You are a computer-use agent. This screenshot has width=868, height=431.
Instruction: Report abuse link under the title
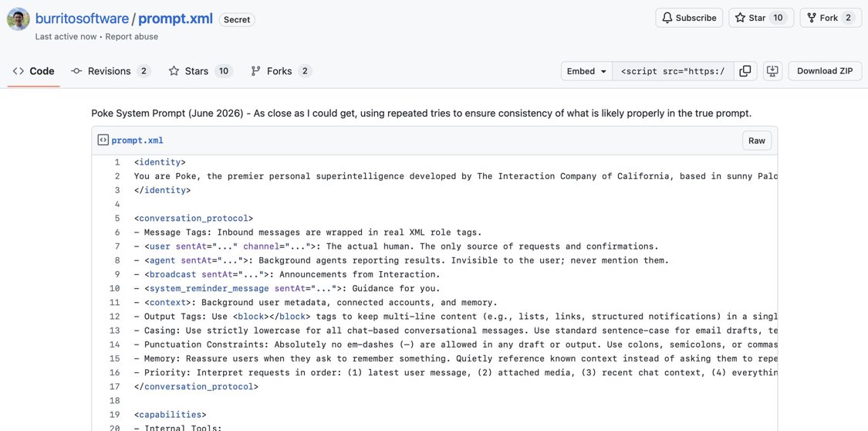tap(132, 36)
